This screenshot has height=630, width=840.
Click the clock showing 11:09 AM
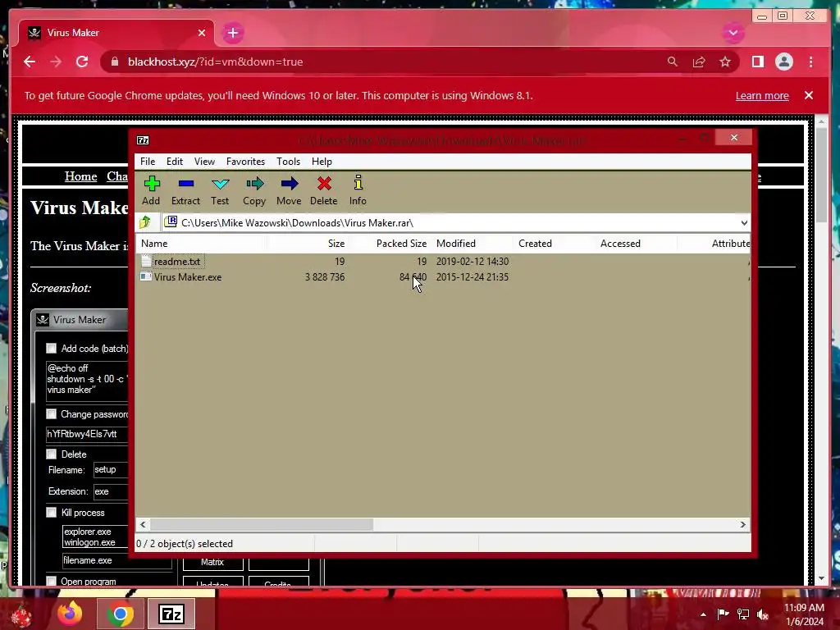pos(804,608)
